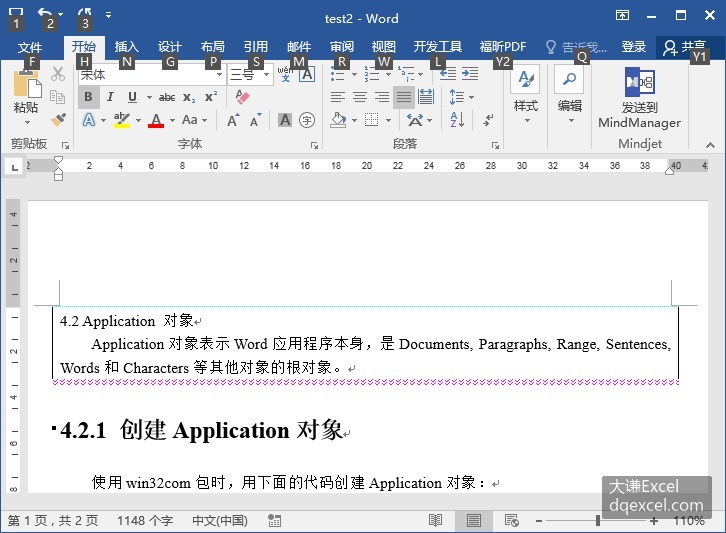This screenshot has width=726, height=533.
Task: Open the 文件 tab
Action: click(30, 47)
